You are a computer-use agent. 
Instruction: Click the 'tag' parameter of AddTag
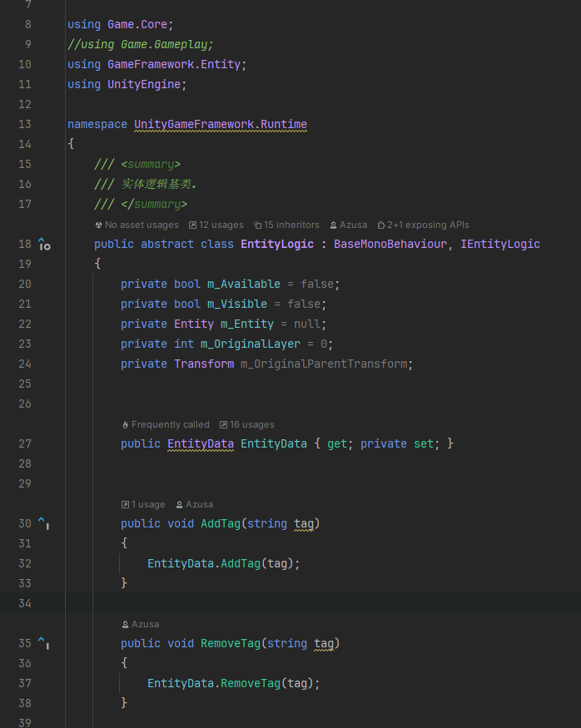coord(304,523)
